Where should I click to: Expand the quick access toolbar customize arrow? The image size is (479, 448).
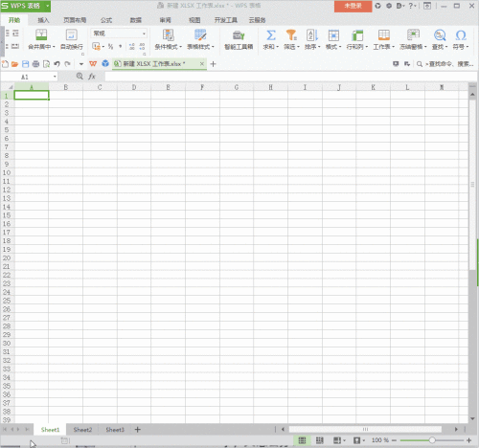coord(81,64)
